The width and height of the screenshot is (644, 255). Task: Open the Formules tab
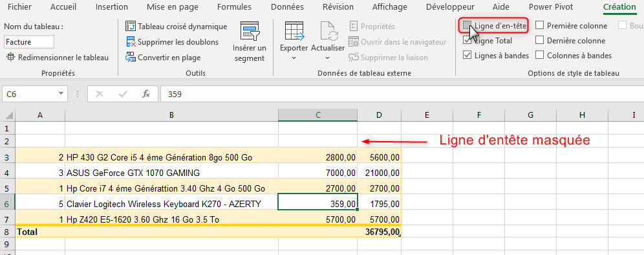[x=235, y=6]
